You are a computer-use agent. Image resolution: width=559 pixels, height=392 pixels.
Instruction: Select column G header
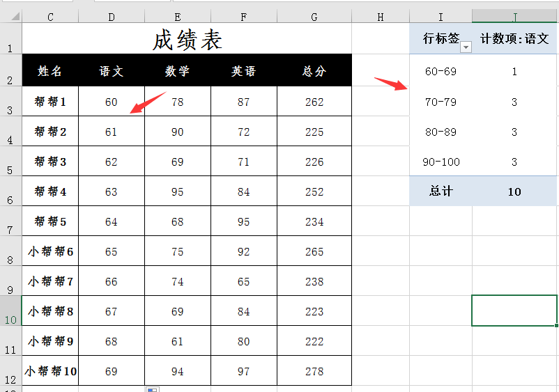314,17
